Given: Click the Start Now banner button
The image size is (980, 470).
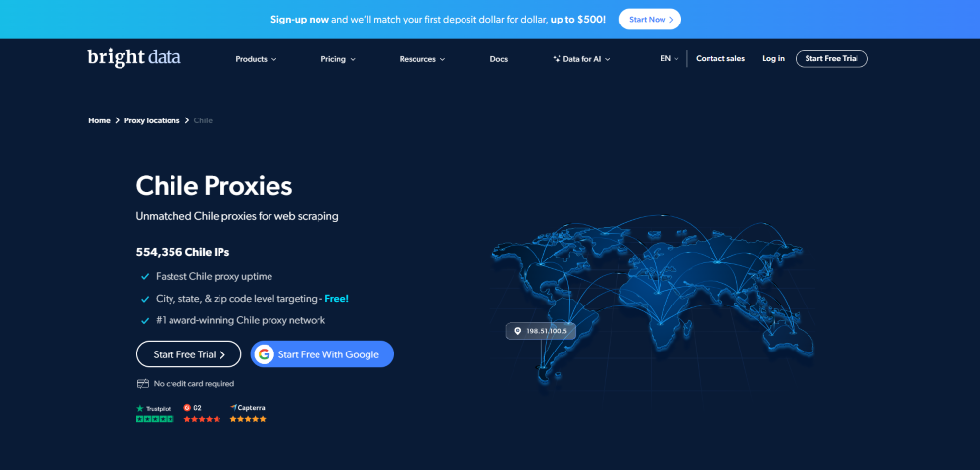Looking at the screenshot, I should (x=650, y=20).
